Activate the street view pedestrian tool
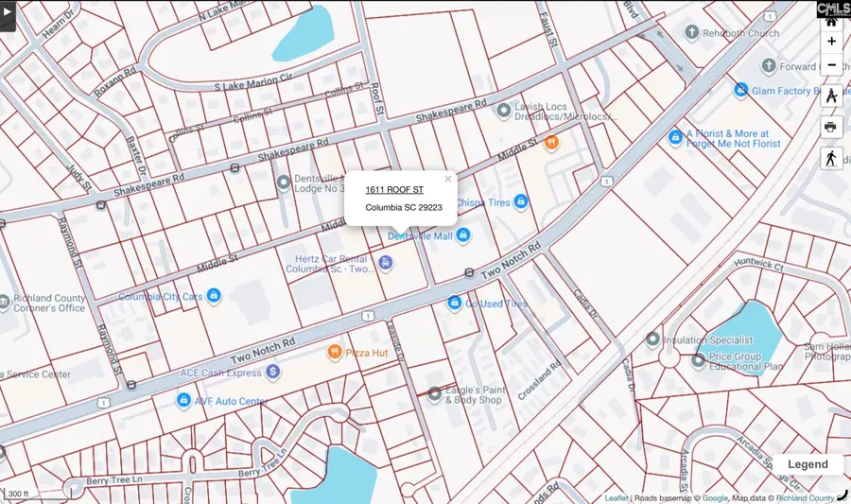Viewport: 851px width, 504px height. [x=831, y=158]
